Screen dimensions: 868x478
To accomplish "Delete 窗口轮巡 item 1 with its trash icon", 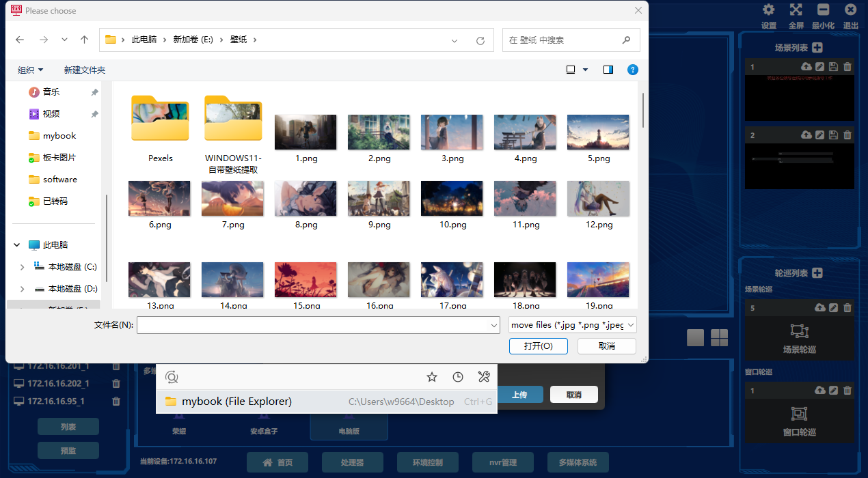I will (847, 391).
